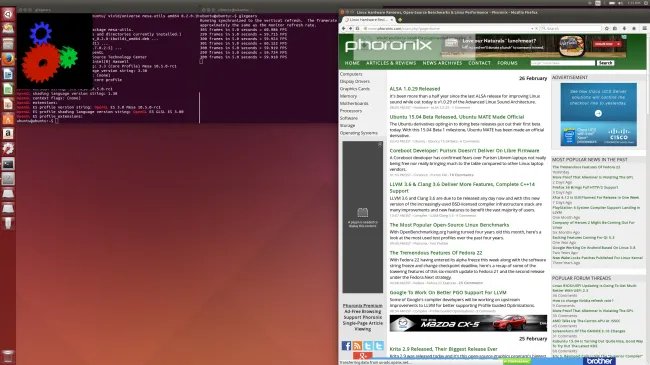Open LLVM 3.6 & Clang 3.6 article

(462, 187)
